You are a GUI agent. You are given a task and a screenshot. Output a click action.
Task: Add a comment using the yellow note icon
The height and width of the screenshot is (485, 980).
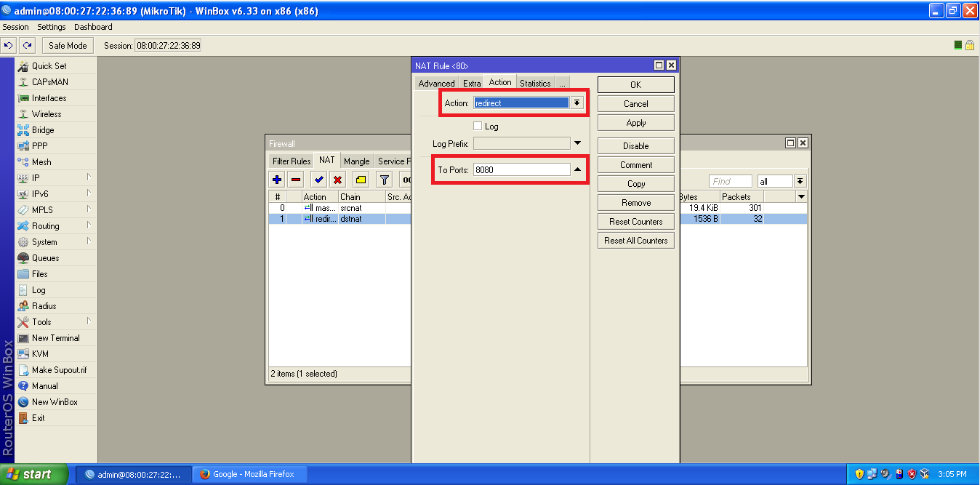(360, 180)
